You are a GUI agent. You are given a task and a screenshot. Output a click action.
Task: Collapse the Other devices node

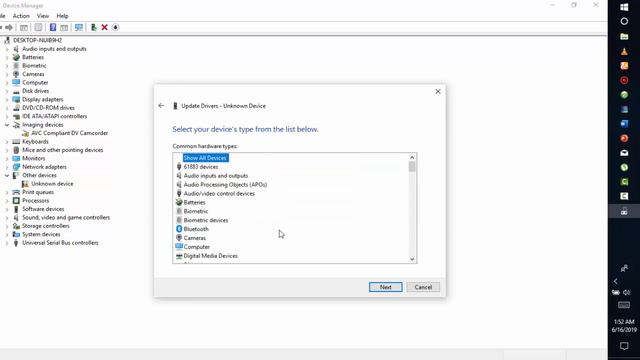(x=7, y=176)
